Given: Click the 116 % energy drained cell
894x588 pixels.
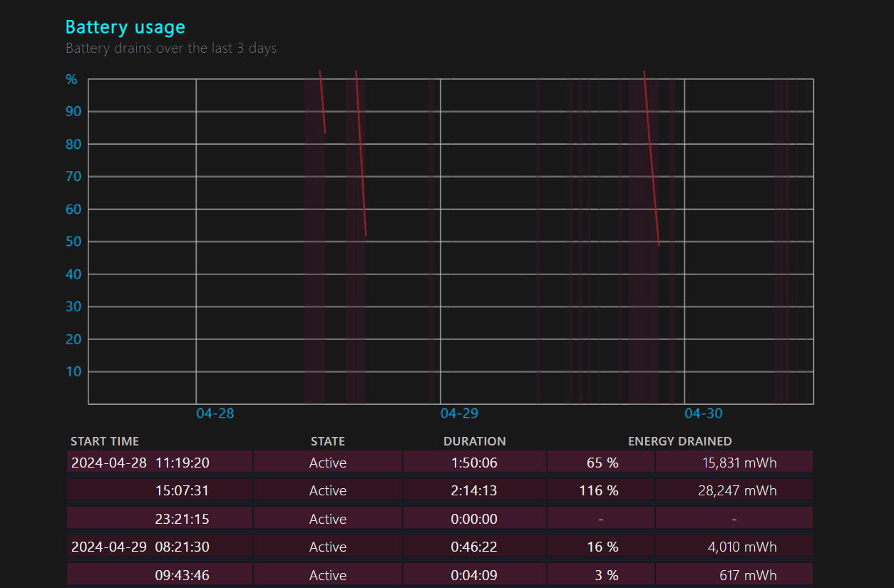Looking at the screenshot, I should point(601,490).
